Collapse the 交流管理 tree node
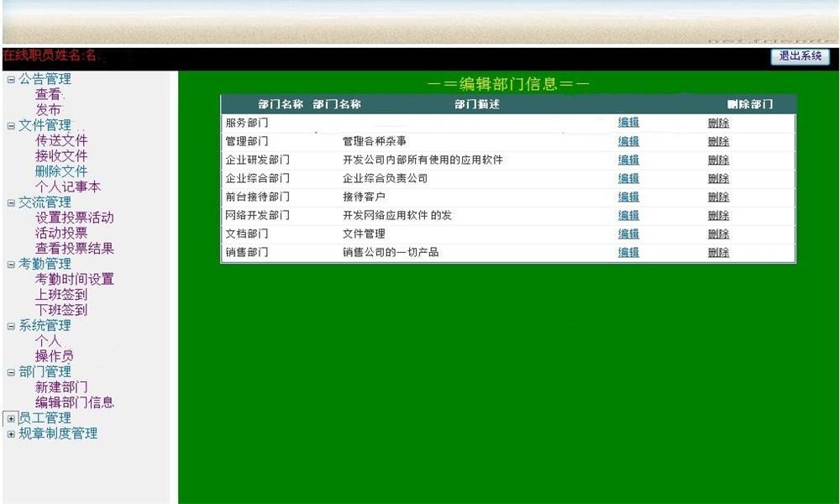 [x=11, y=203]
